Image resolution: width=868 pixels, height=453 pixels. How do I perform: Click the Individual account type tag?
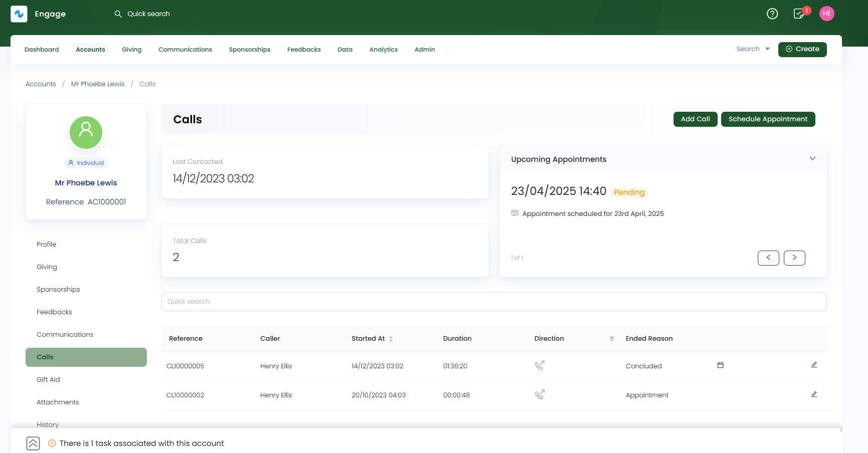[86, 163]
